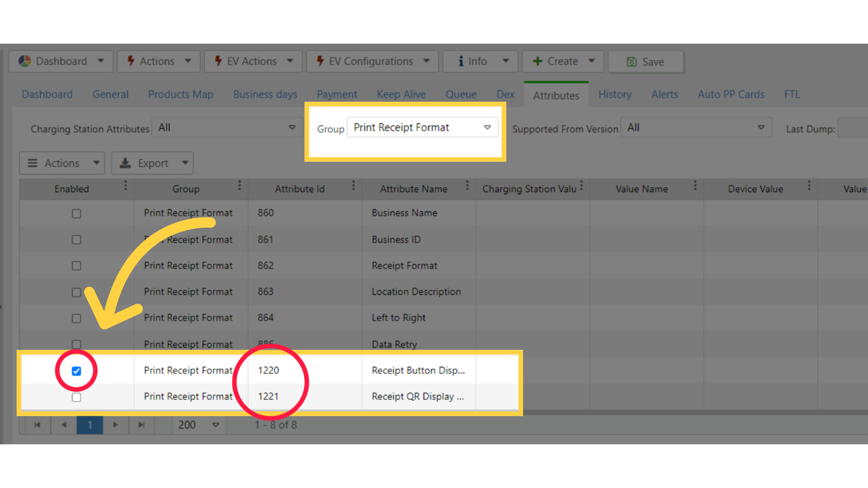
Task: Uncheck the Enabled box for attribute 1220
Action: [x=76, y=371]
